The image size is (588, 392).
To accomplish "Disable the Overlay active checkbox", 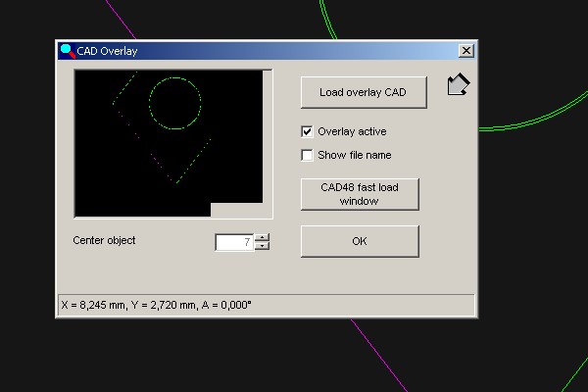I will (x=308, y=131).
